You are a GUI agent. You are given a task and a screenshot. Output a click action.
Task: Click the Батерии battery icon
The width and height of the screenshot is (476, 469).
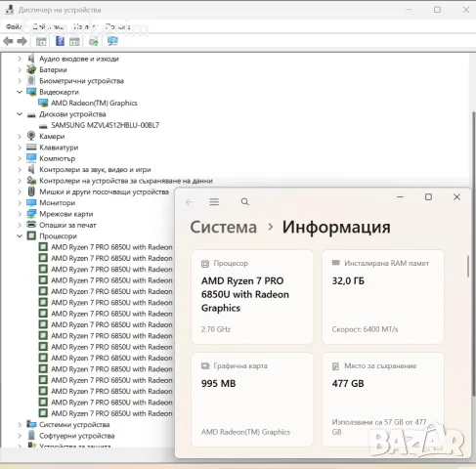tap(31, 69)
